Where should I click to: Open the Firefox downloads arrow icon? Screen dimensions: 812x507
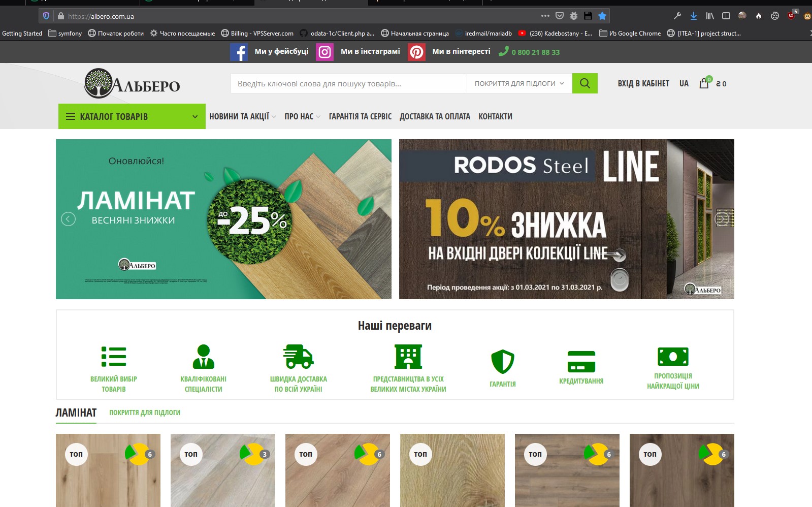point(694,16)
